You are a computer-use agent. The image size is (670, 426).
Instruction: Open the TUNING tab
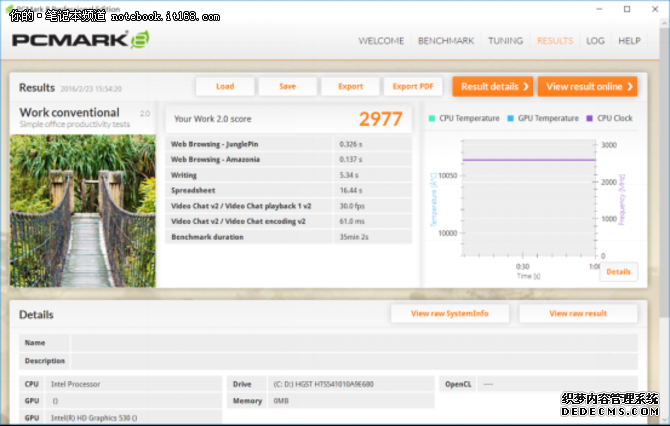505,41
